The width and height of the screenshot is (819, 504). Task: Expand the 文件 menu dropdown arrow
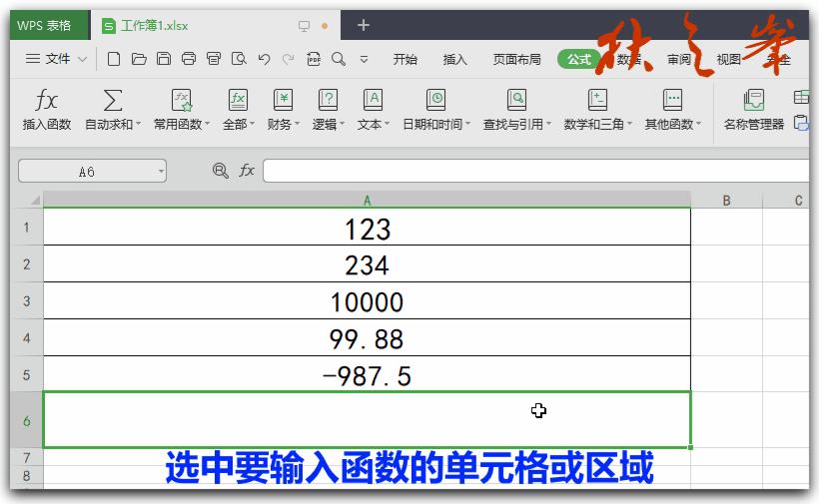(x=82, y=59)
